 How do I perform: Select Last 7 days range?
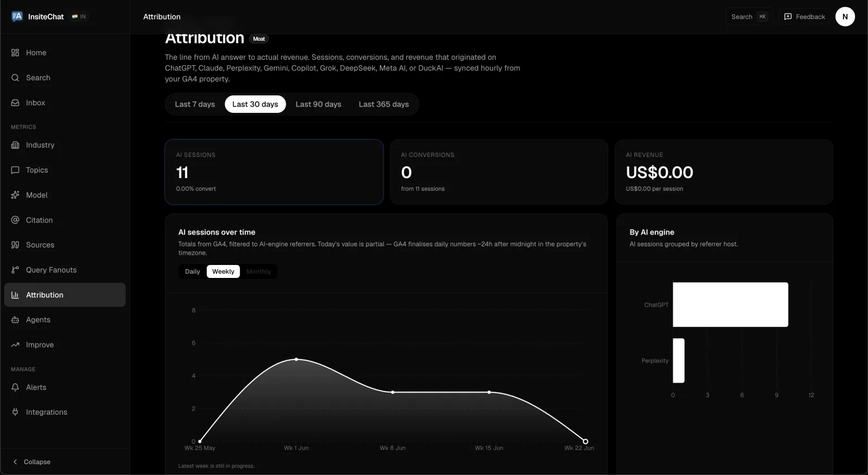click(195, 104)
